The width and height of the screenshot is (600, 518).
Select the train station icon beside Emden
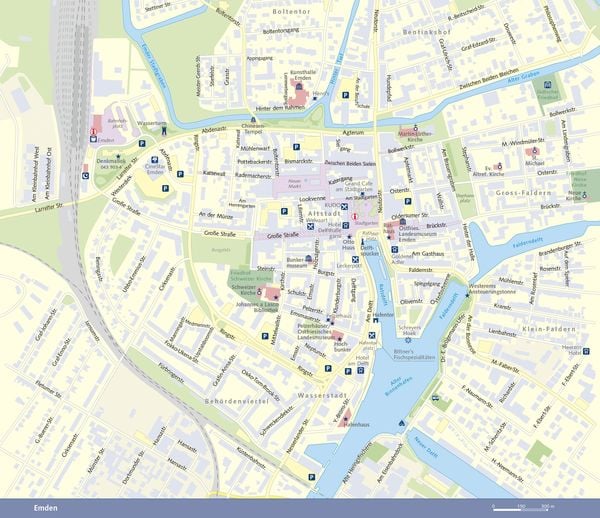[x=93, y=139]
